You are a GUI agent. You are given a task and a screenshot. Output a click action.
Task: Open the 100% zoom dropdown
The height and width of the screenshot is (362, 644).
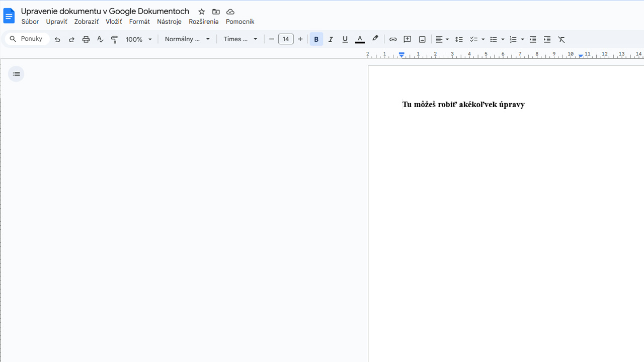point(139,39)
